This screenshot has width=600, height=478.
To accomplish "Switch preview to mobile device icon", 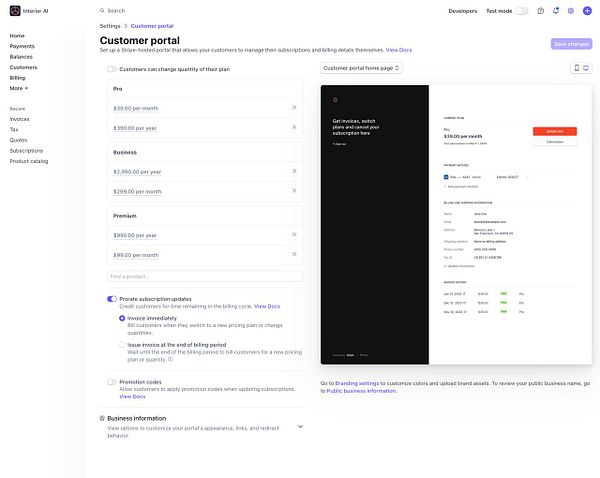I will [577, 68].
